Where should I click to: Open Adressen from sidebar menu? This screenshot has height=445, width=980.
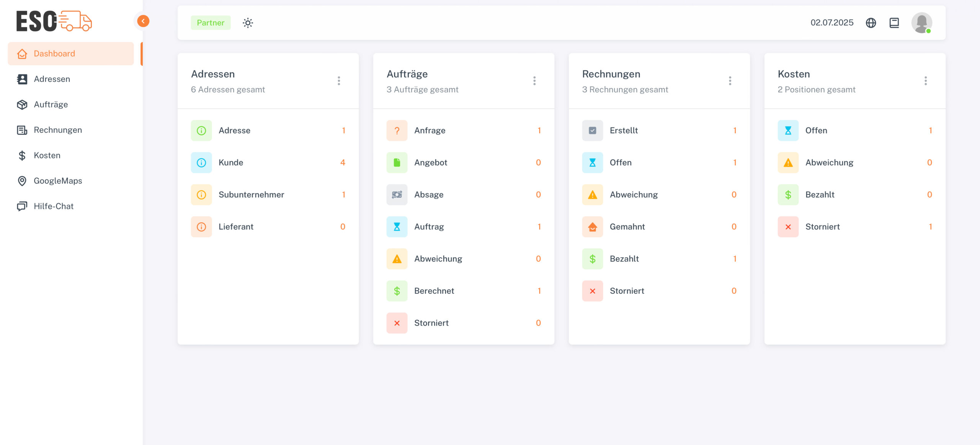point(71,79)
